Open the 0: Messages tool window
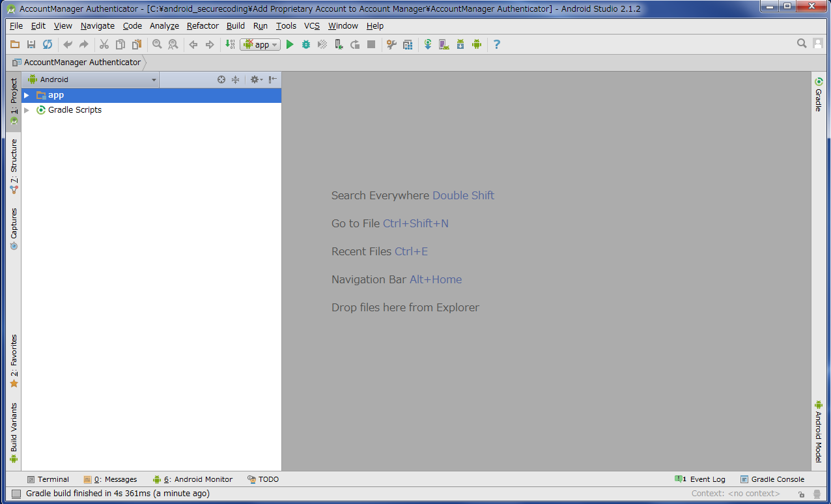Image resolution: width=831 pixels, height=504 pixels. coord(110,479)
